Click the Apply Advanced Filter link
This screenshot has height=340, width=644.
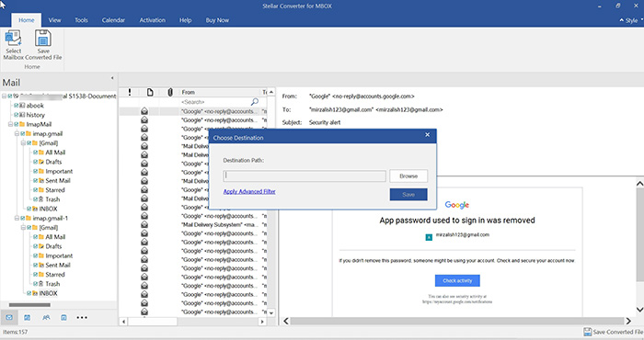(x=249, y=191)
